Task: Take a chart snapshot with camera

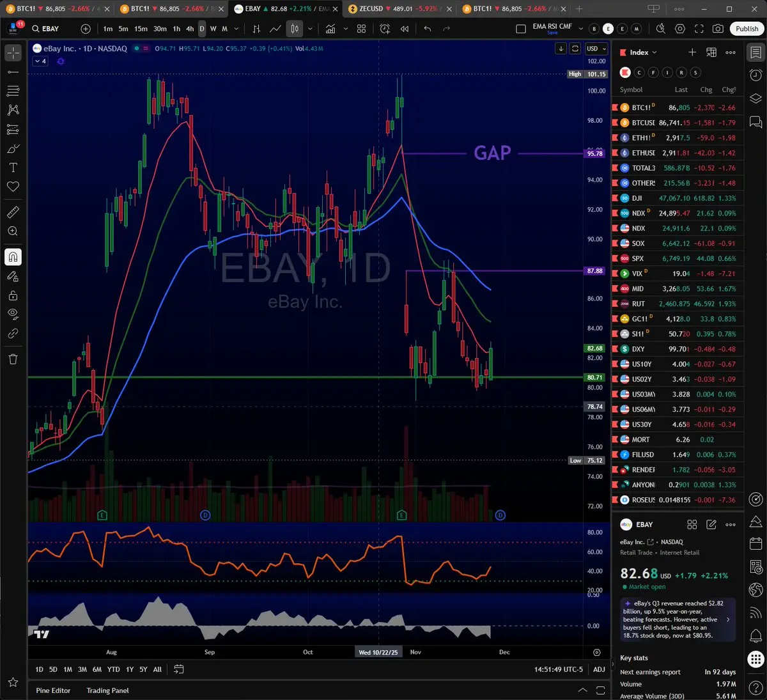Action: [x=718, y=29]
